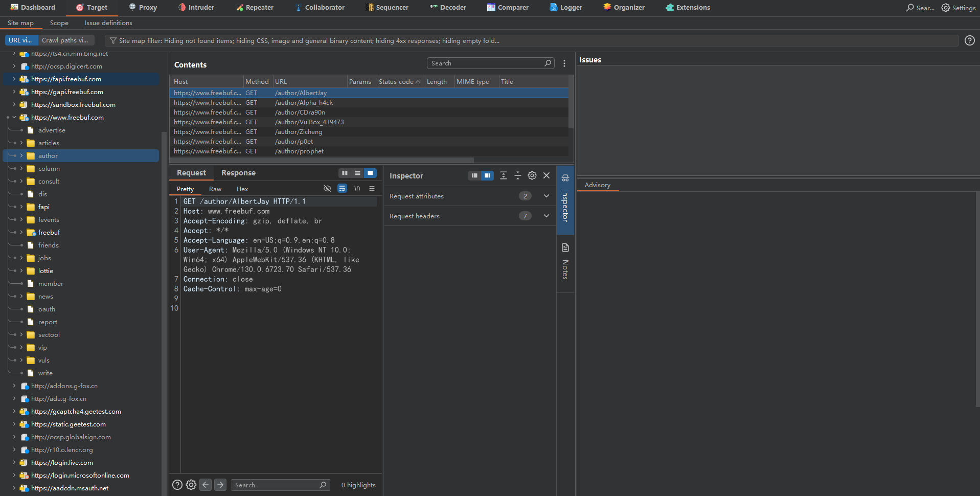Select the /author/Zicheng row

point(369,132)
